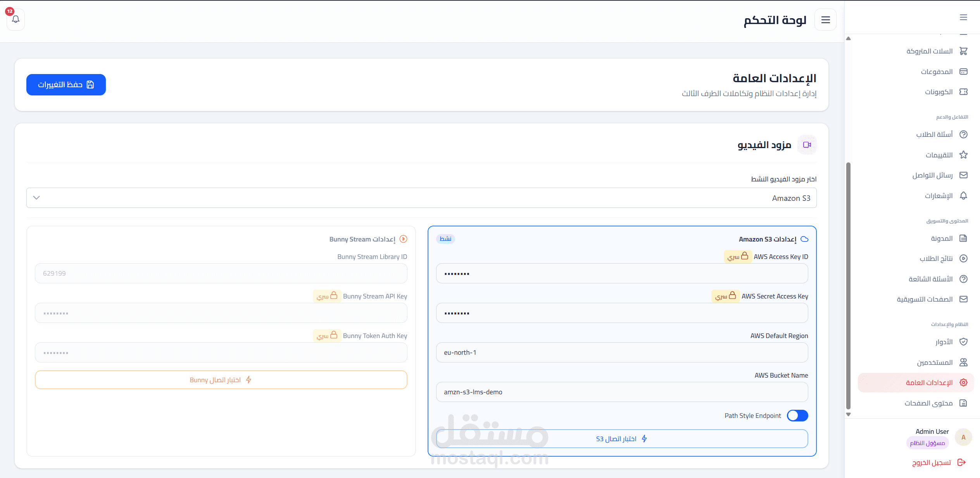Image resolution: width=980 pixels, height=478 pixels.
Task: Open المدونة in the sidebar menu
Action: 941,238
